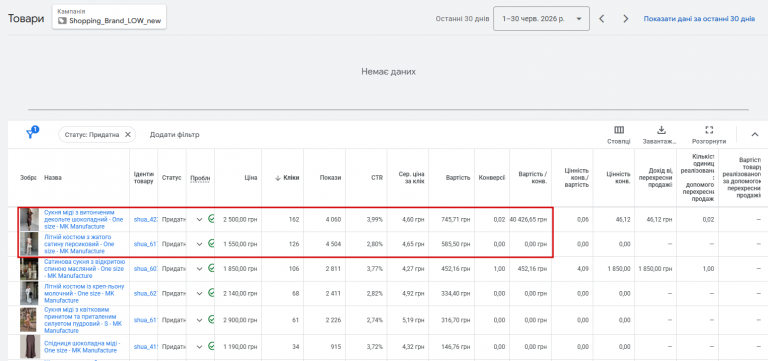Expand status dropdown in 1 550,00 грн row
The height and width of the screenshot is (361, 768).
coord(199,244)
